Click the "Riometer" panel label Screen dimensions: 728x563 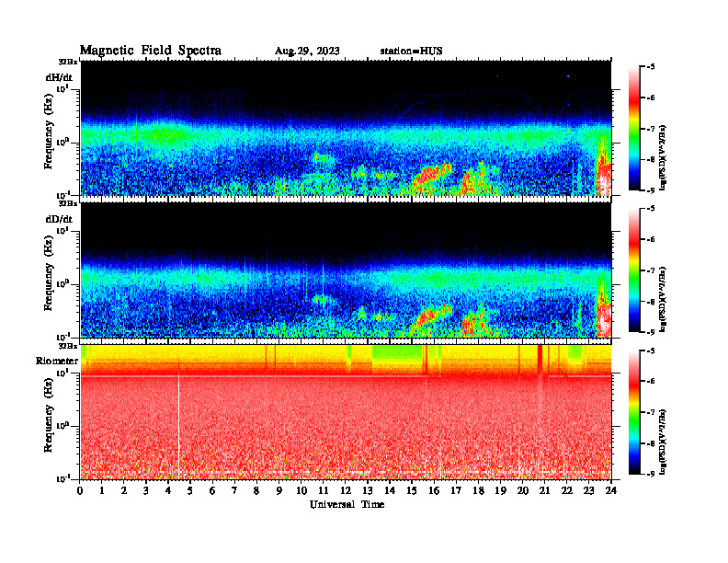click(x=57, y=361)
